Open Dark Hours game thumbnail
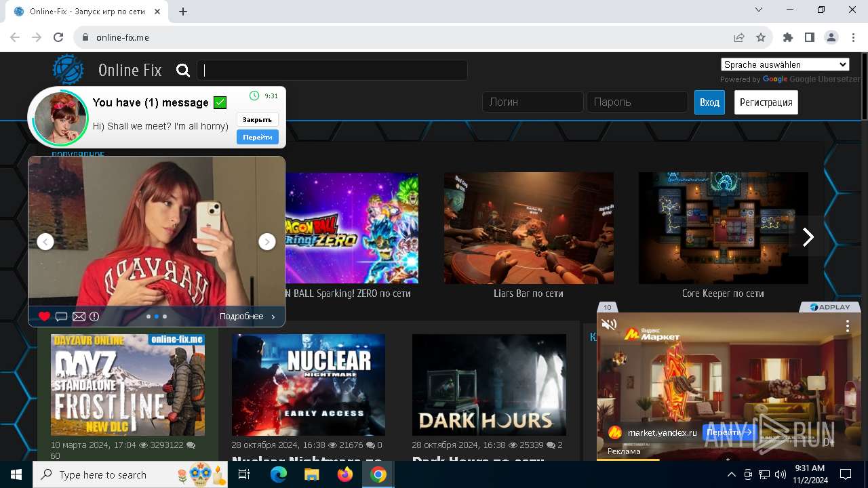 pyautogui.click(x=489, y=385)
